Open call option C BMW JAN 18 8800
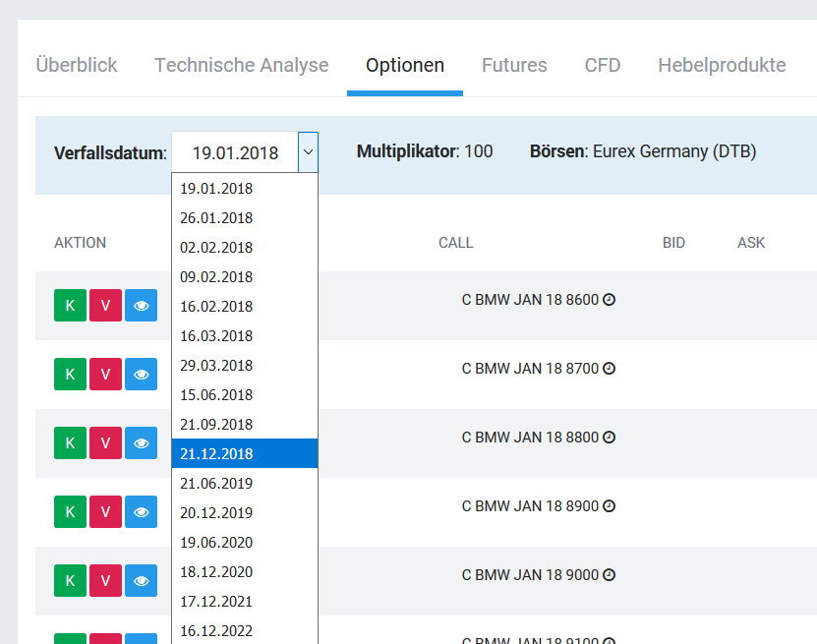This screenshot has width=817, height=644. point(530,438)
